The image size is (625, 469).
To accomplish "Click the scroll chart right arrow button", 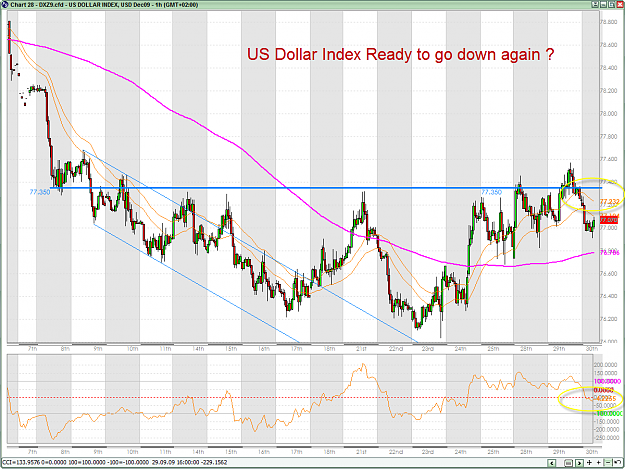I will point(580,463).
